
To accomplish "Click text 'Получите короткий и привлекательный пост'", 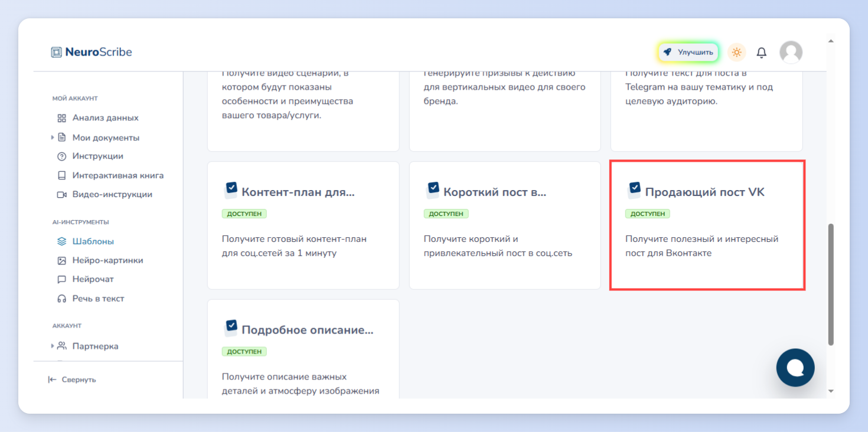I will [x=498, y=246].
